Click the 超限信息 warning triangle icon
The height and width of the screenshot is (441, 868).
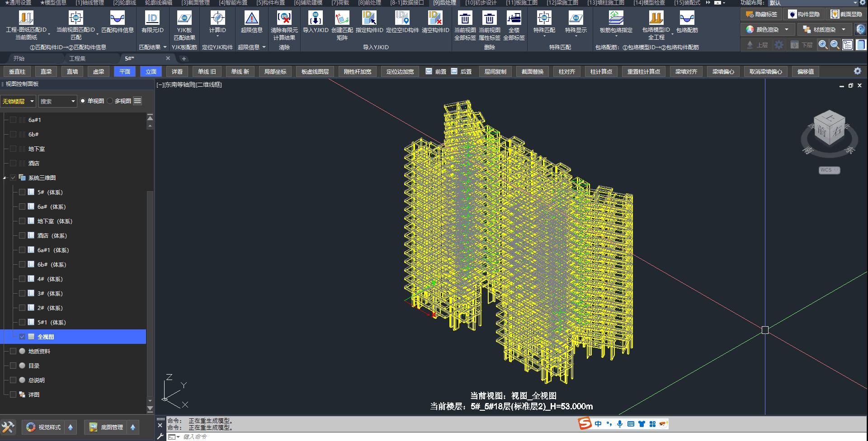[x=251, y=19]
